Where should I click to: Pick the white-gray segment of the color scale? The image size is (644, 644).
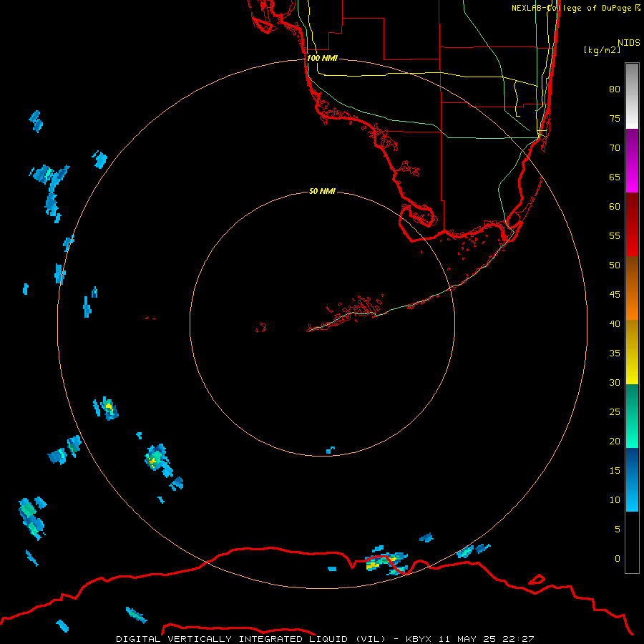(x=632, y=96)
